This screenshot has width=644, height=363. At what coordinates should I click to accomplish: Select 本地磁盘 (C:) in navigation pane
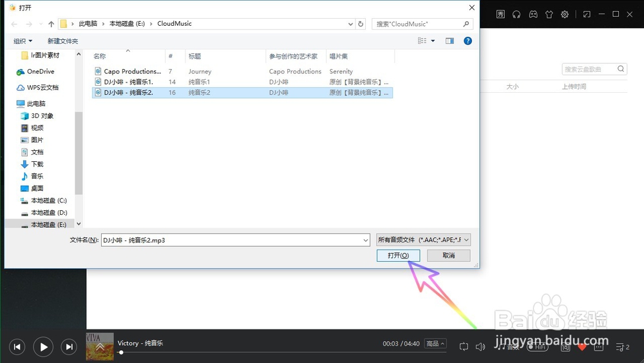pyautogui.click(x=44, y=201)
